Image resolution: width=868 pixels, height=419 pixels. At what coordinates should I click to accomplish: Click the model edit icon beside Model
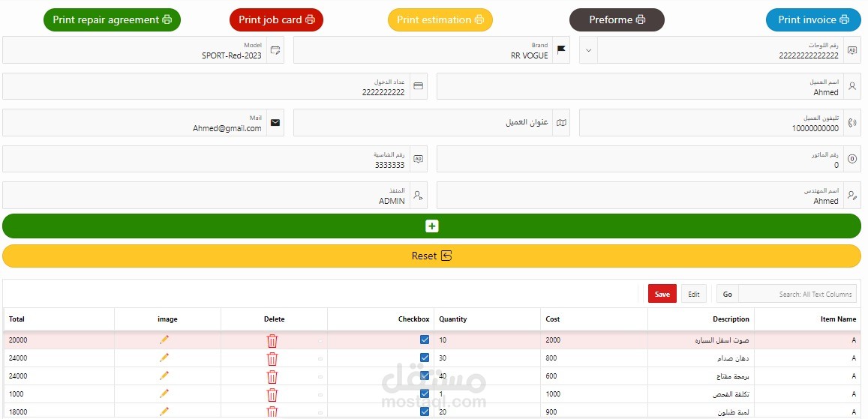click(275, 50)
